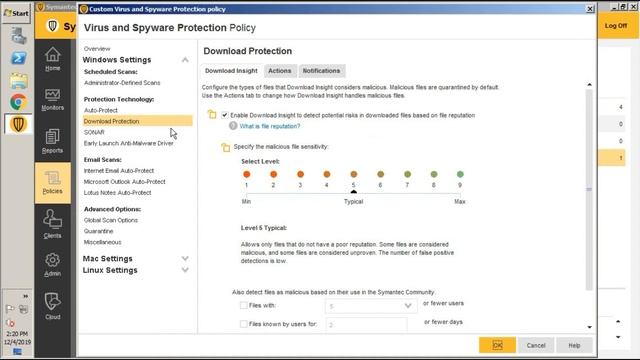The height and width of the screenshot is (360, 640).
Task: Enable 'Files known by users for' checkbox
Action: click(x=244, y=324)
